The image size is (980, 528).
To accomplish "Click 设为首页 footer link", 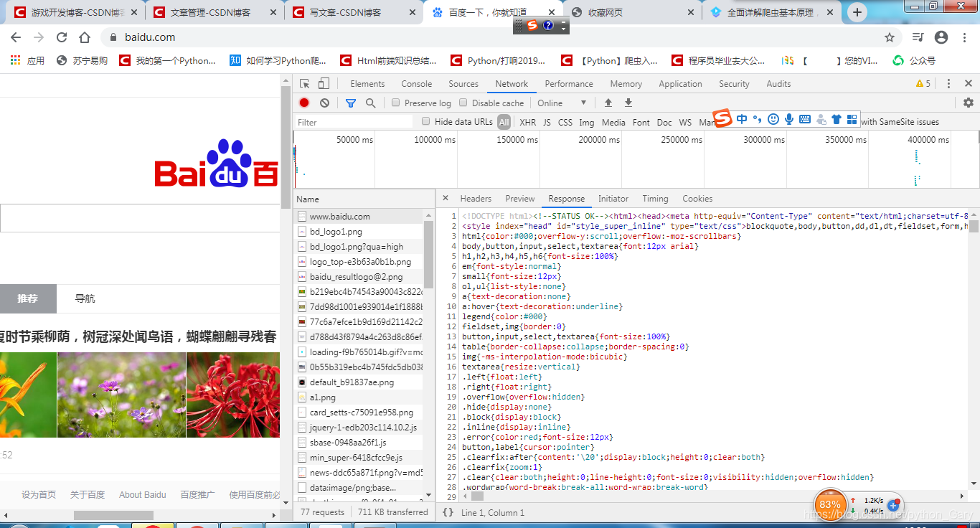I will (39, 494).
